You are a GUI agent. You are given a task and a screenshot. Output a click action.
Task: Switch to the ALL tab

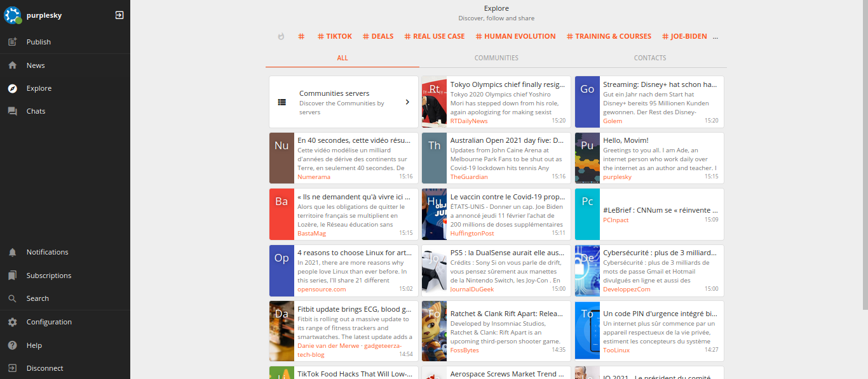pyautogui.click(x=342, y=58)
